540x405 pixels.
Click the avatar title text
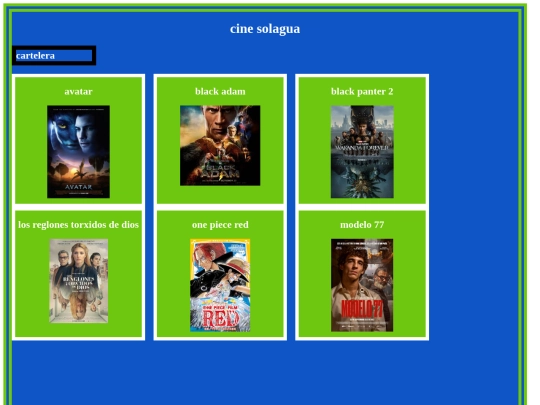point(79,92)
